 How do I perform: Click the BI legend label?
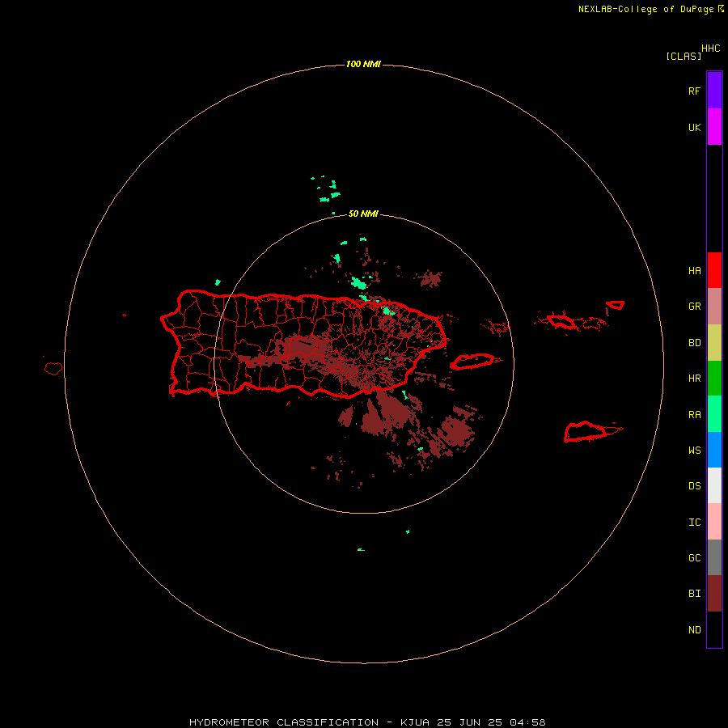pyautogui.click(x=694, y=594)
